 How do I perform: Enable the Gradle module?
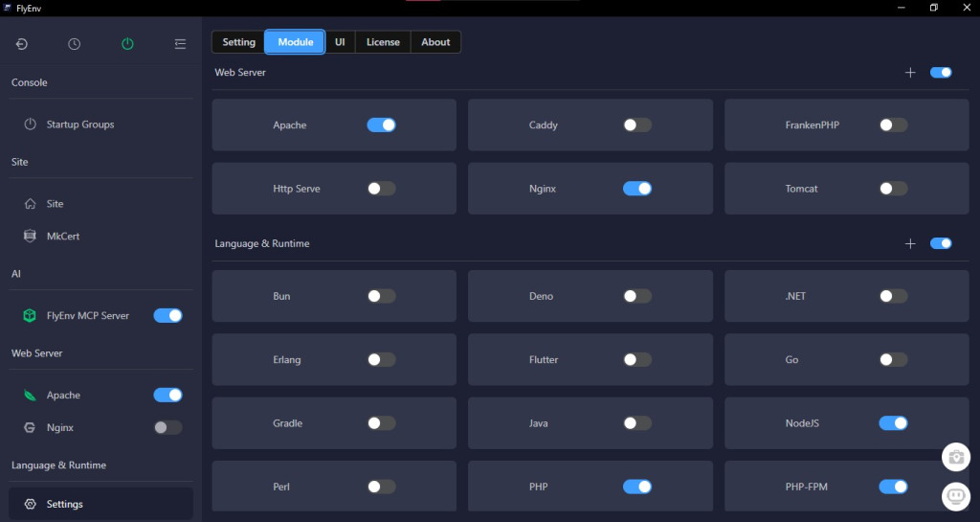381,423
